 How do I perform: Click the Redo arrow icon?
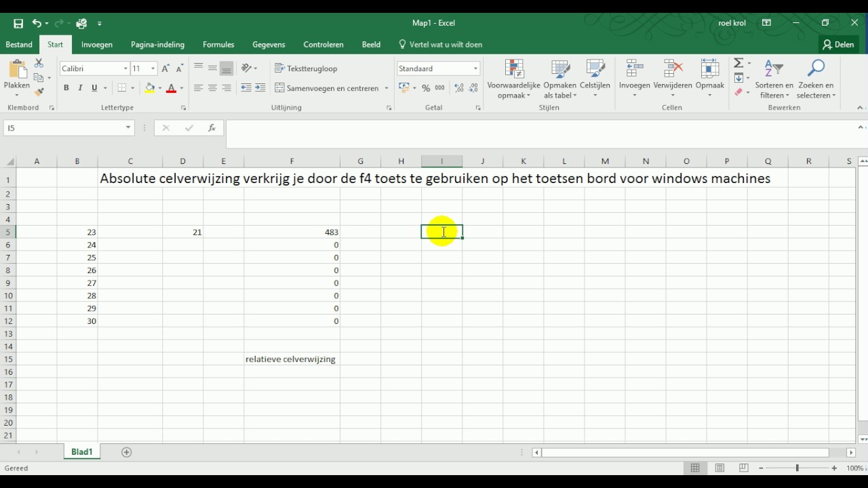[x=59, y=23]
